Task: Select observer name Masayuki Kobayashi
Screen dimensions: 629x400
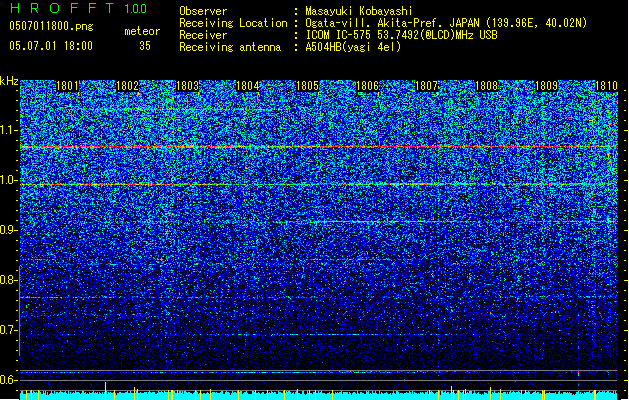Action: (359, 11)
